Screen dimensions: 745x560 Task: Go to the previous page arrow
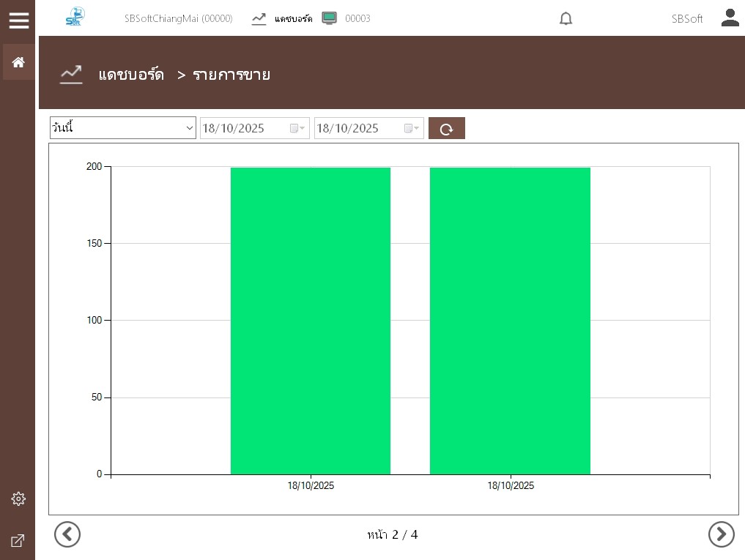click(x=67, y=534)
